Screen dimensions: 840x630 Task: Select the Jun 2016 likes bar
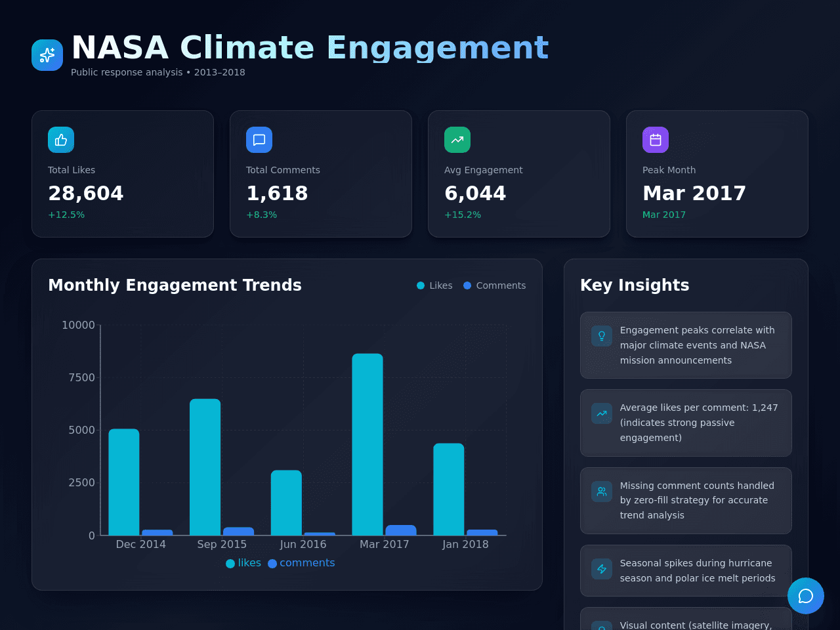point(286,503)
